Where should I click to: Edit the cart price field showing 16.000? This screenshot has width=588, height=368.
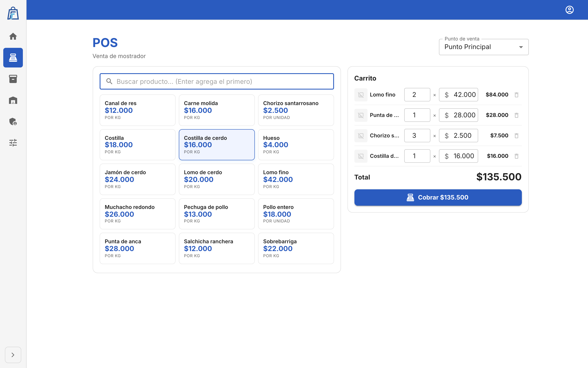pyautogui.click(x=459, y=156)
